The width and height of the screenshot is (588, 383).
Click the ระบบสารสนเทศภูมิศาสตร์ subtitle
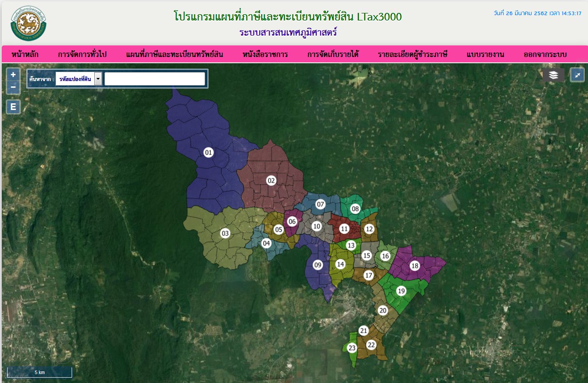coord(288,33)
